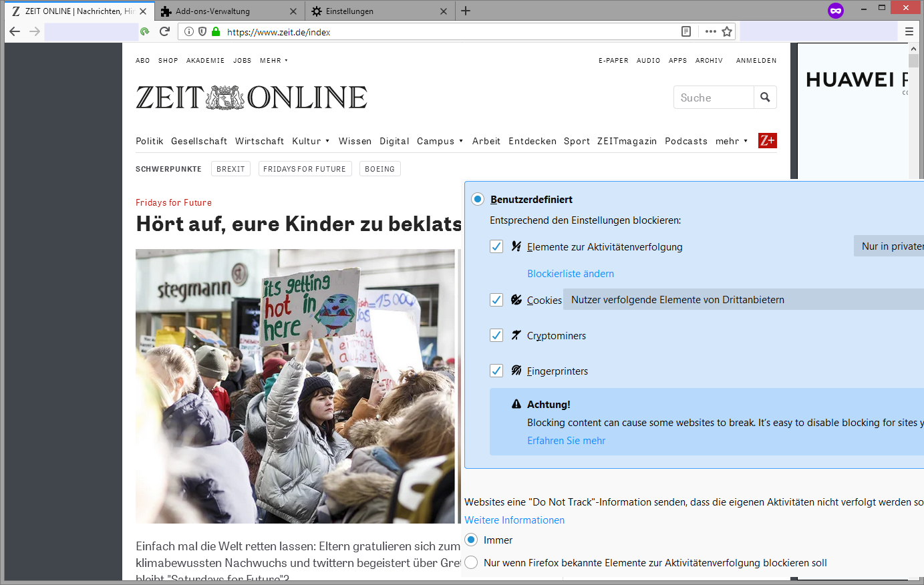Open cookies dropdown 'Nutzer verfolgende Elemente'
The image size is (924, 585).
[x=743, y=300]
